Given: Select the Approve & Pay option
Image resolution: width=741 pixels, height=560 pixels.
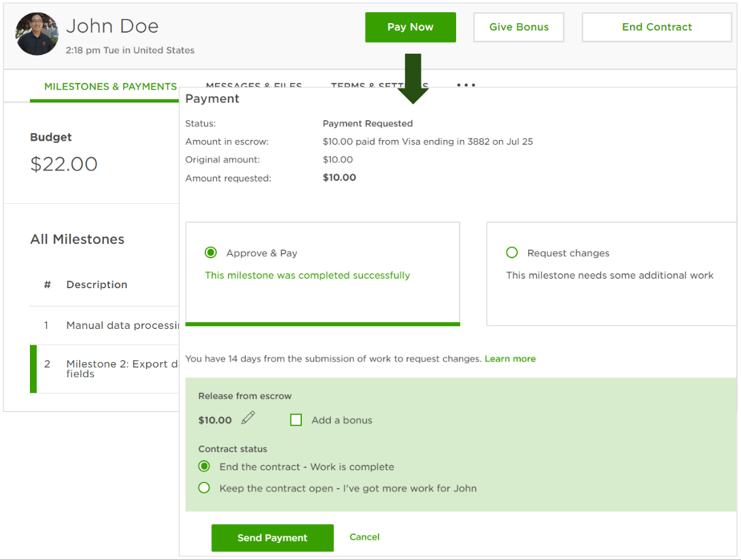Looking at the screenshot, I should 210,252.
